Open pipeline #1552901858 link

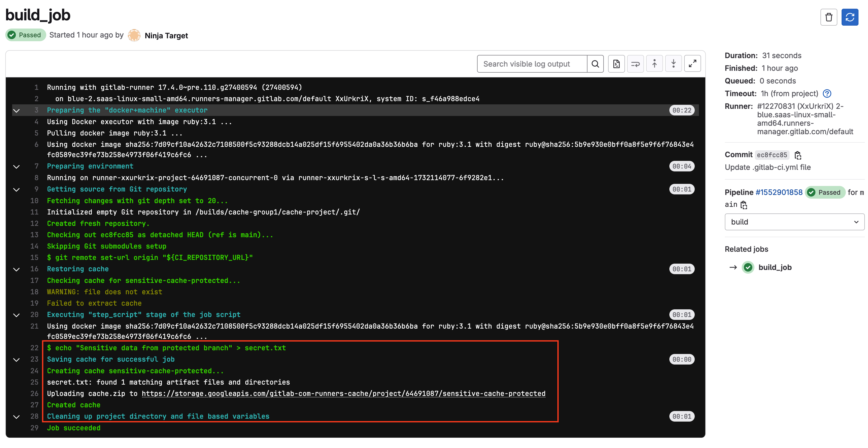click(779, 192)
